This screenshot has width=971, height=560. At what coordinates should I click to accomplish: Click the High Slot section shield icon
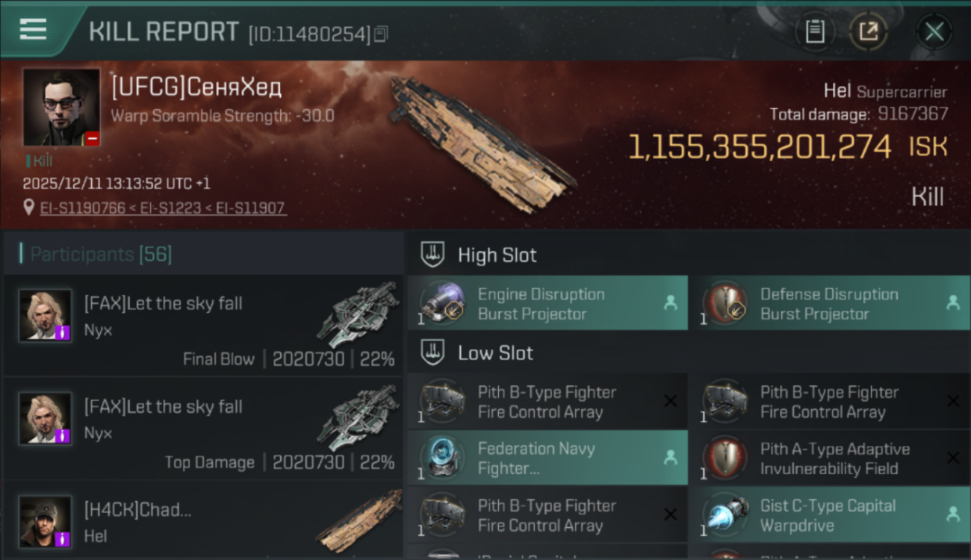tap(432, 255)
